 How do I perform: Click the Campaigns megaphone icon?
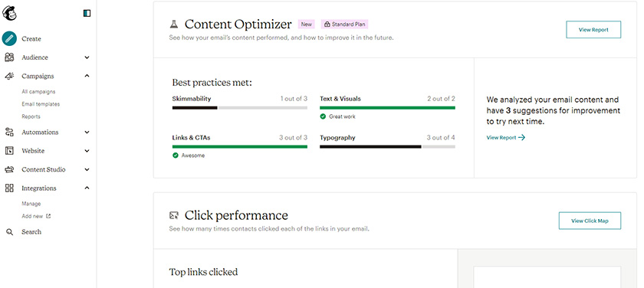pyautogui.click(x=9, y=76)
